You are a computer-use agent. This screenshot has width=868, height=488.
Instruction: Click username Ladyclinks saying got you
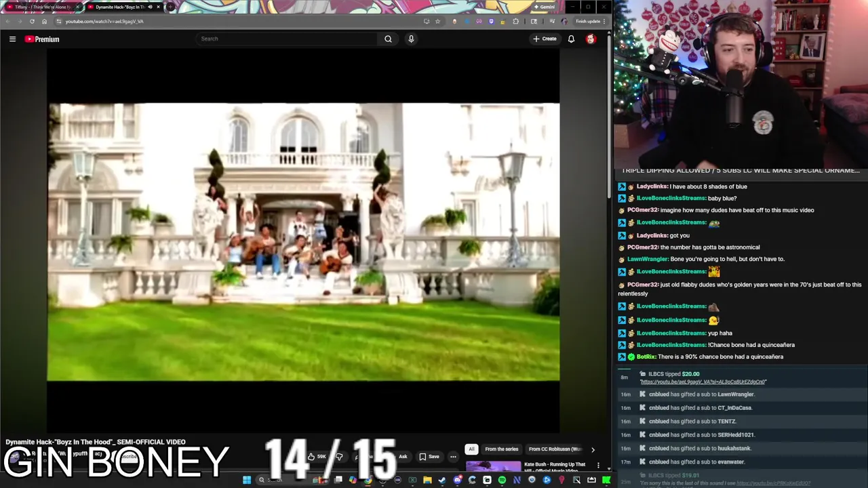click(x=652, y=235)
